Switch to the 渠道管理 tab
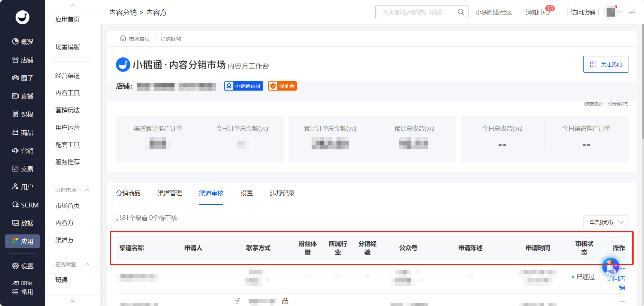This screenshot has width=644, height=306. point(170,193)
